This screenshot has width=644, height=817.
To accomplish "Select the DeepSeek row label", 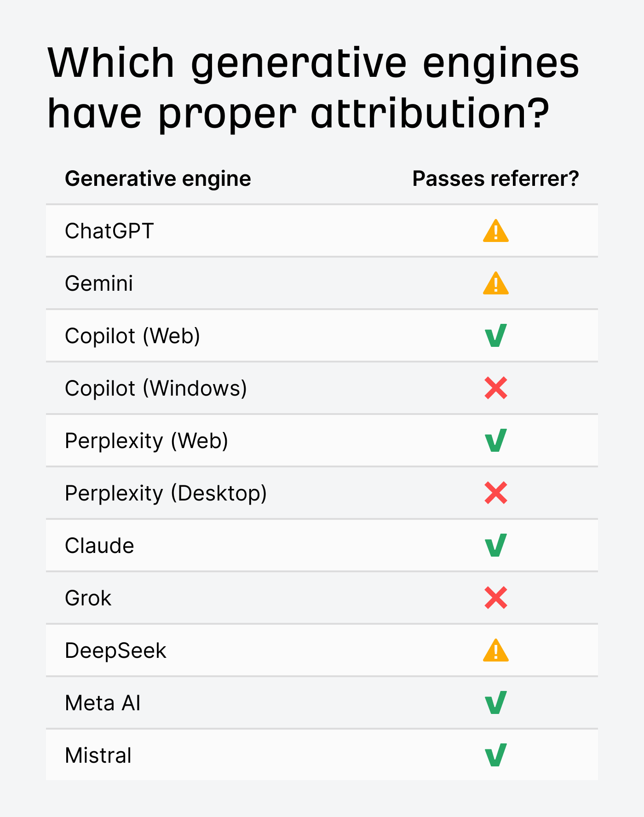I will (115, 650).
